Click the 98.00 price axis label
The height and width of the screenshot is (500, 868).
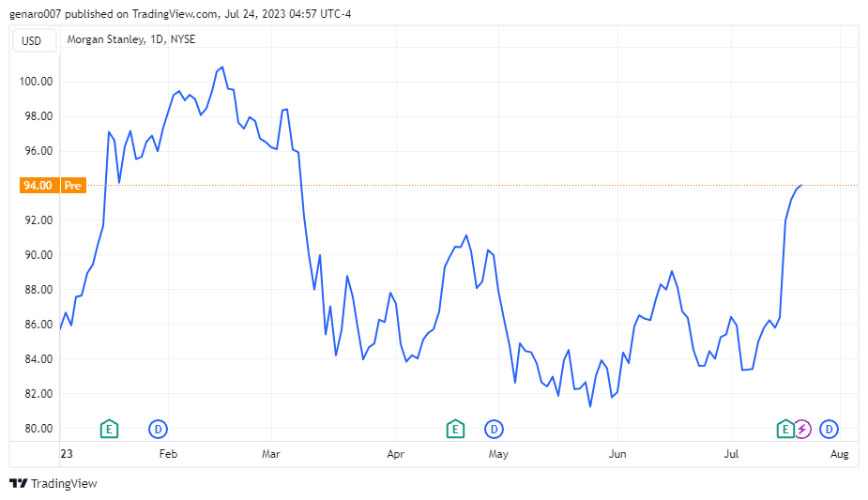click(x=38, y=116)
